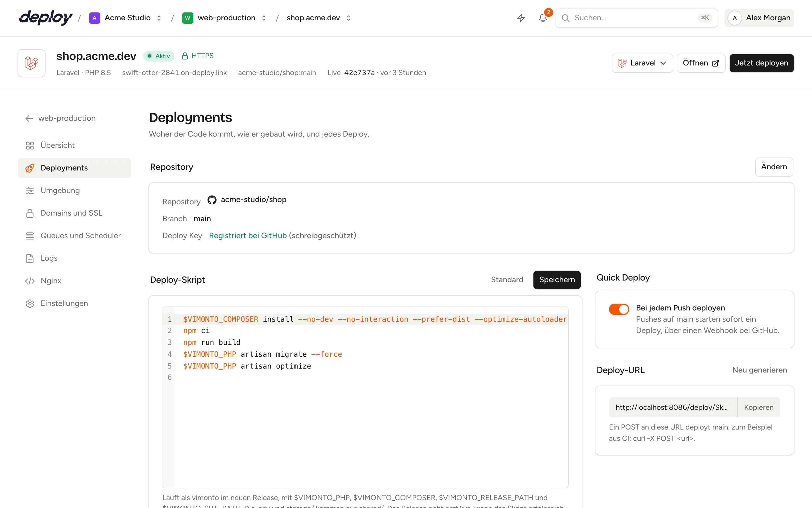The height and width of the screenshot is (508, 812).
Task: Click the Registriert bei GitHub link
Action: pyautogui.click(x=248, y=236)
